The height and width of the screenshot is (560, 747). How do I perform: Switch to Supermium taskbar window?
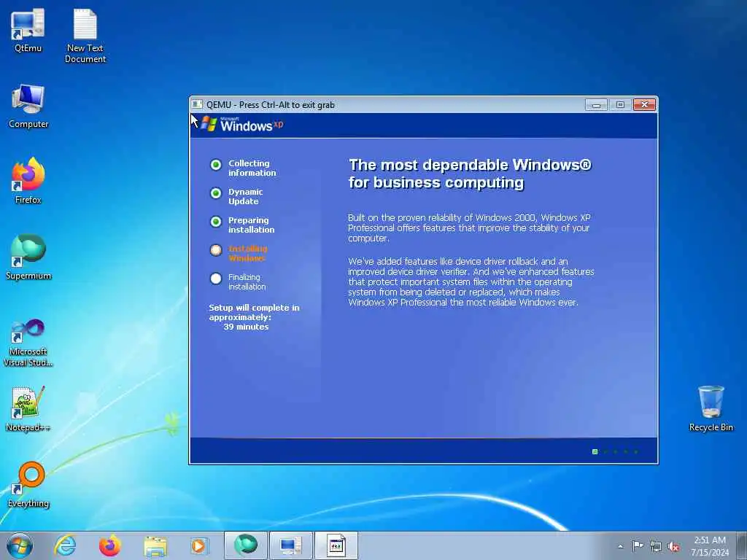[245, 545]
